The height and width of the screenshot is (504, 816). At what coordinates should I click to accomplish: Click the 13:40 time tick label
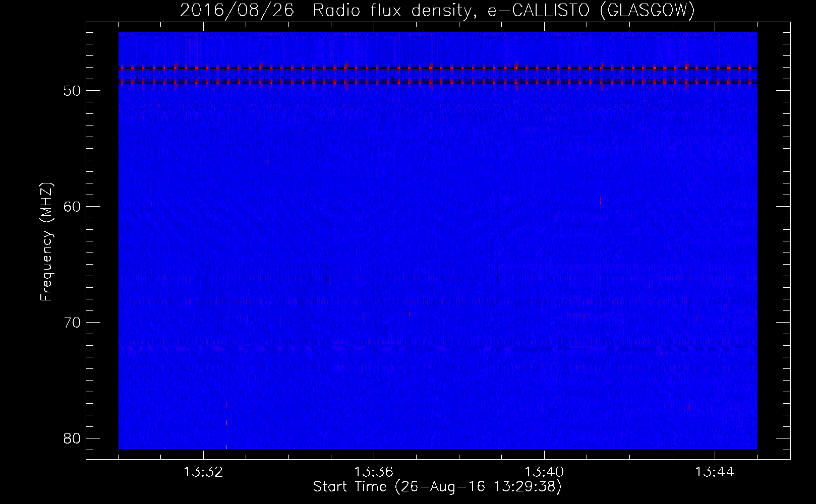point(544,472)
